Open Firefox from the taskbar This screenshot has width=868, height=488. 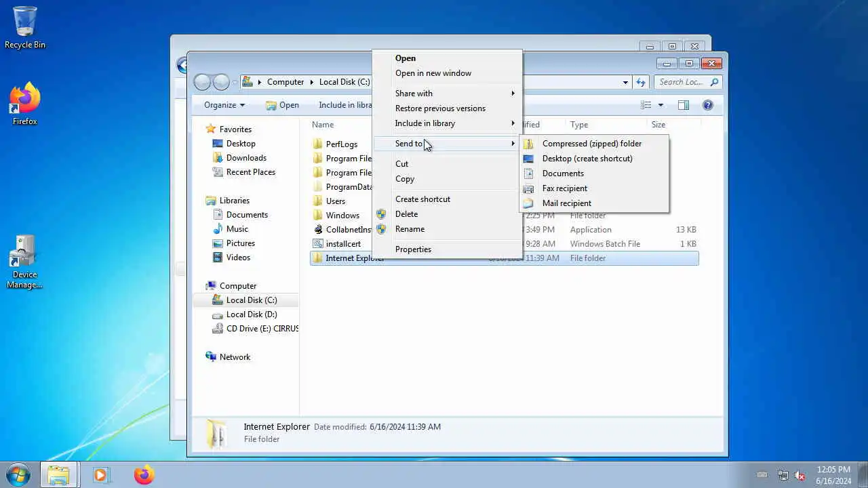(x=144, y=474)
